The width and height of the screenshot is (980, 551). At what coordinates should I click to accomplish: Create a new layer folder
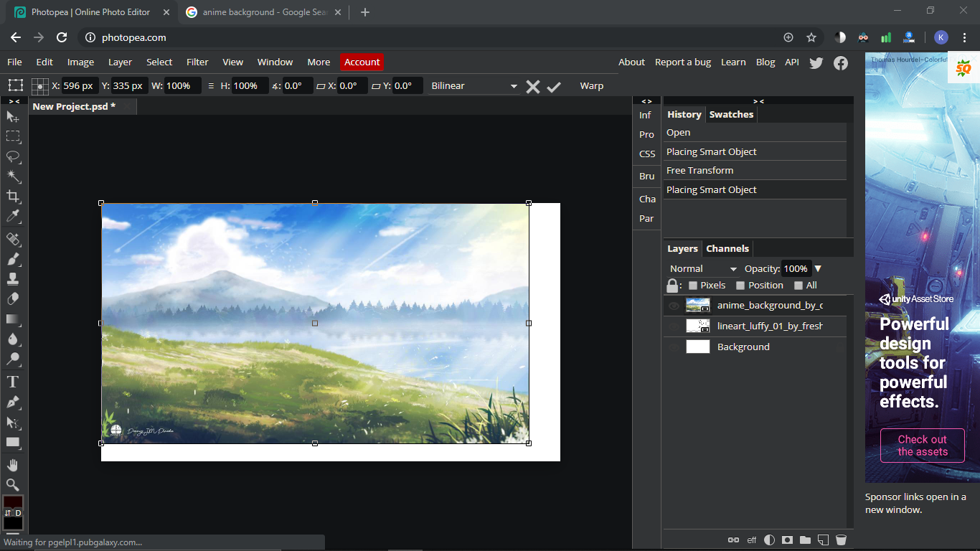[x=805, y=540]
